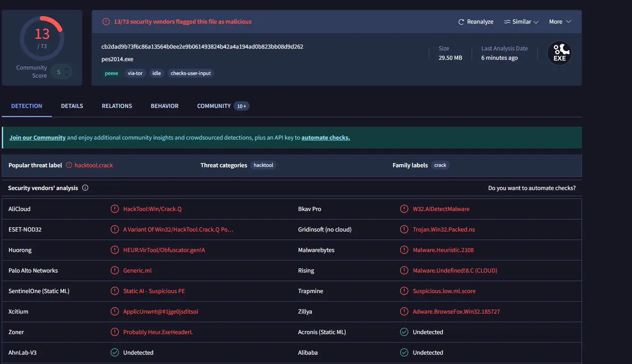Expand the Similar dropdown
Image resolution: width=632 pixels, height=364 pixels.
(521, 22)
